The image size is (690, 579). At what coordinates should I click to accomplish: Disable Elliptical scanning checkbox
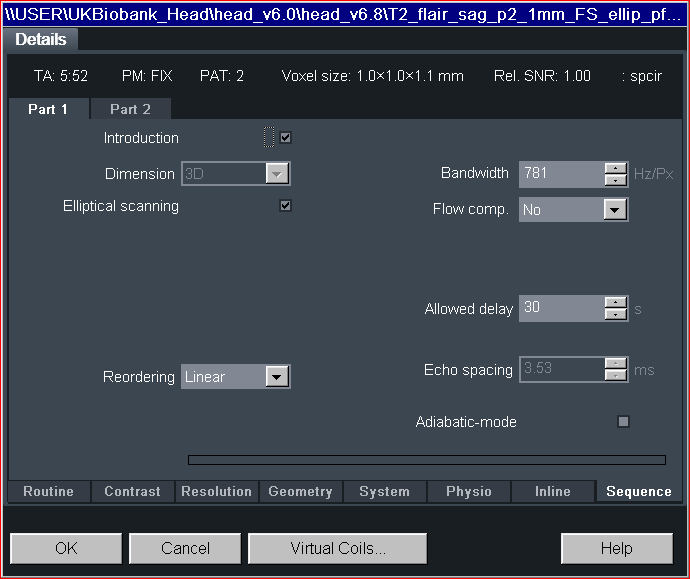[x=286, y=206]
